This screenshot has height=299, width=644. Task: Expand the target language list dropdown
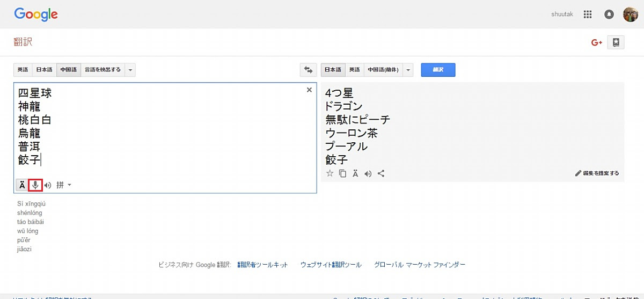click(x=408, y=70)
